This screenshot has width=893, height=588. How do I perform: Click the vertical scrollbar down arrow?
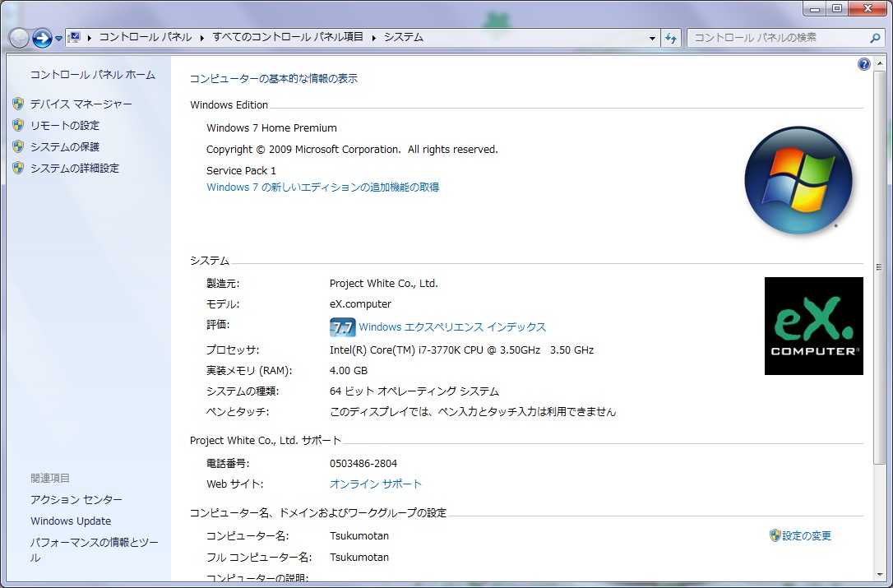tap(879, 573)
